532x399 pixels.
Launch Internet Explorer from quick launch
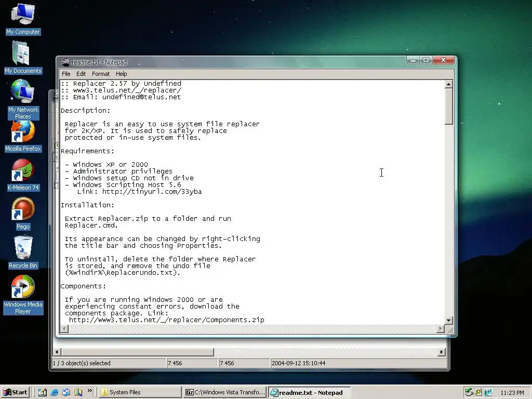pos(54,392)
